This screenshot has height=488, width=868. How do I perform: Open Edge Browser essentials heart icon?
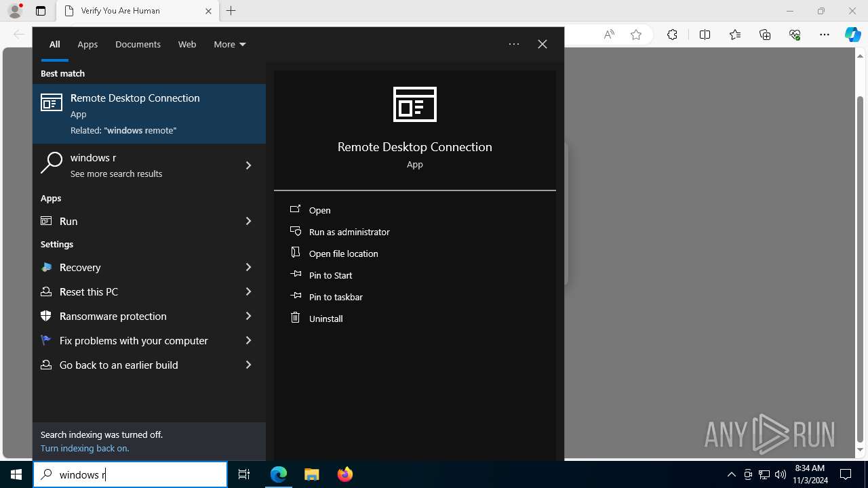795,35
